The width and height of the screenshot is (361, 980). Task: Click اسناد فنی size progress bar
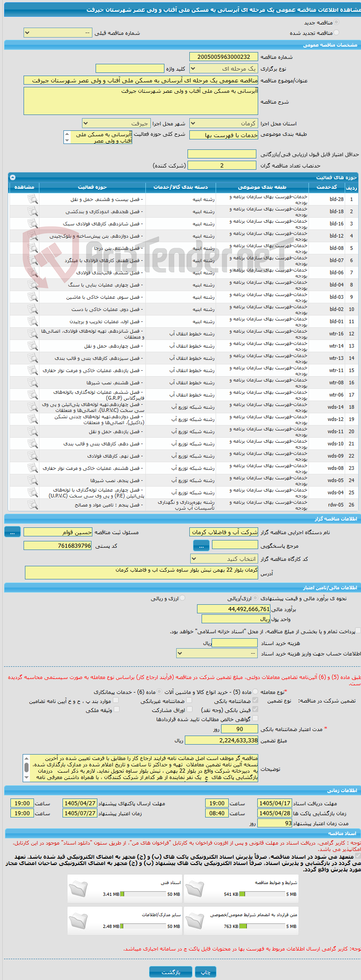tap(144, 894)
